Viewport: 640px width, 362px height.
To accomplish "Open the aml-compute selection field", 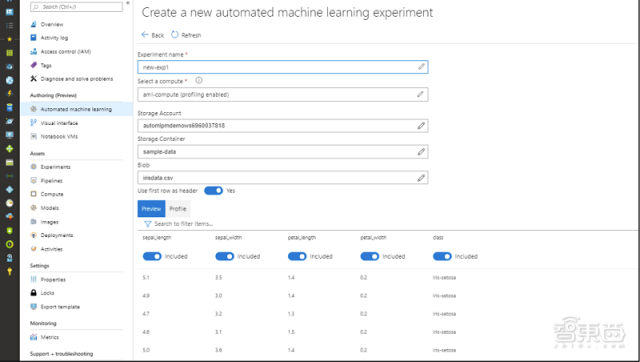I will pos(283,95).
